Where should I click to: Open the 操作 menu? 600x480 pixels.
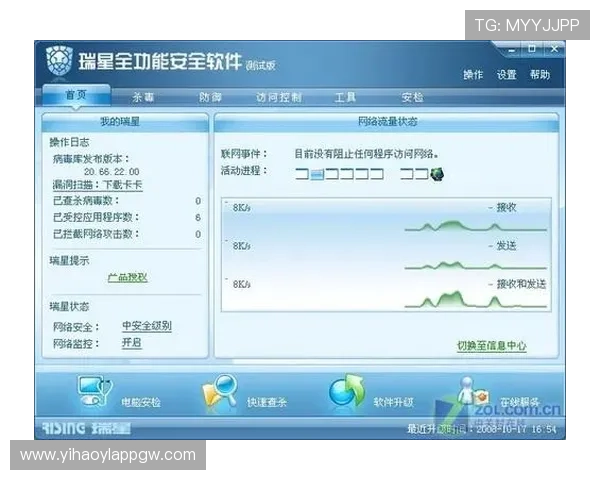click(473, 75)
